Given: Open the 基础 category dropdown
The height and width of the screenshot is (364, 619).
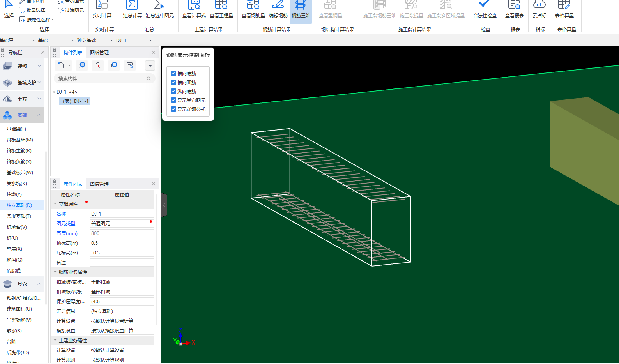Looking at the screenshot, I should coord(73,41).
